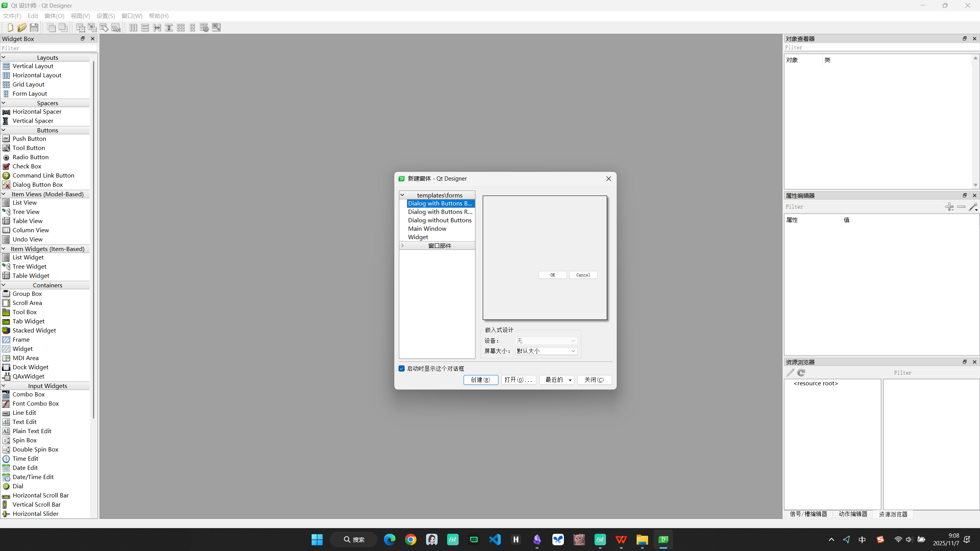Click the Widget Box Filter field
Image resolution: width=980 pixels, height=551 pixels.
(49, 48)
